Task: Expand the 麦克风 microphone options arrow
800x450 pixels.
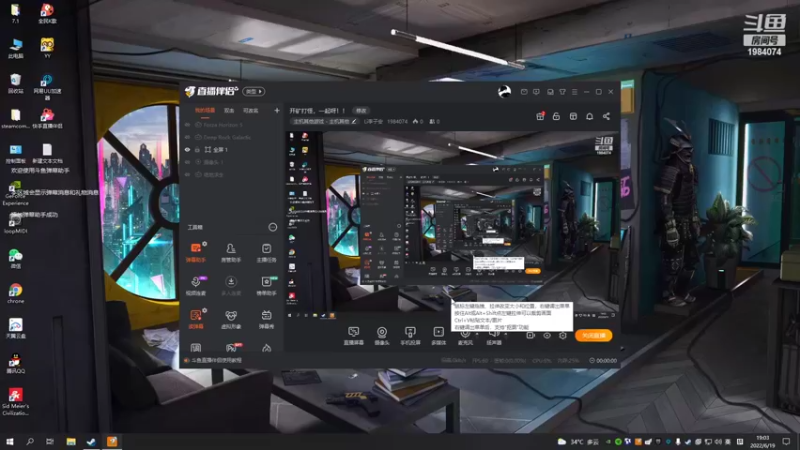Action: [477, 334]
